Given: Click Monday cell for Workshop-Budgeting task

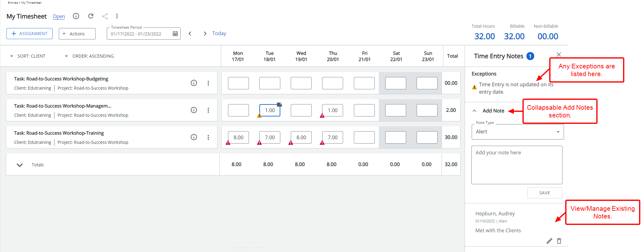Looking at the screenshot, I should click(x=238, y=83).
